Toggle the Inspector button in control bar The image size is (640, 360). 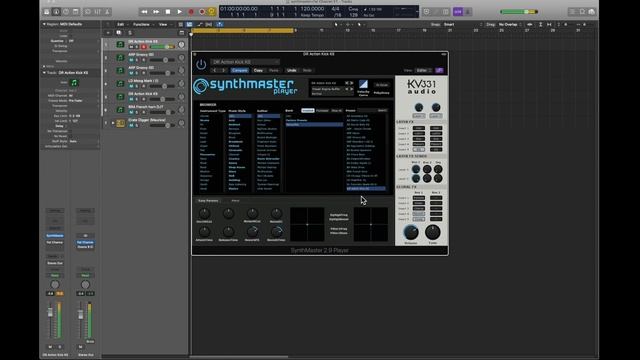click(x=56, y=12)
